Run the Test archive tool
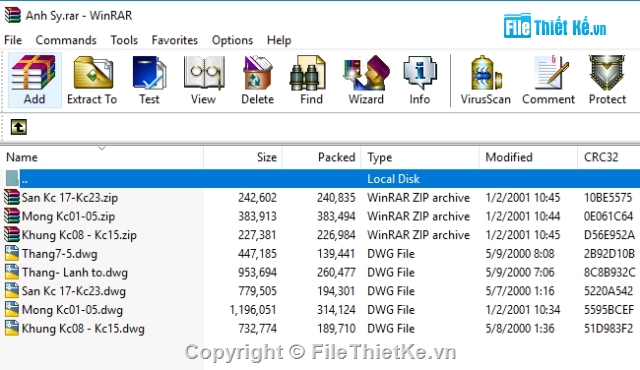The image size is (640, 370). point(149,80)
